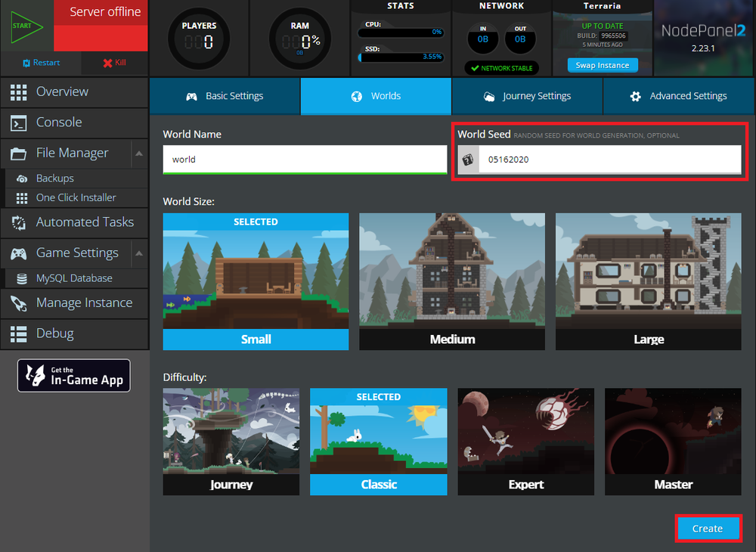Open One Click Installer
Image resolution: width=756 pixels, height=552 pixels.
(x=76, y=197)
